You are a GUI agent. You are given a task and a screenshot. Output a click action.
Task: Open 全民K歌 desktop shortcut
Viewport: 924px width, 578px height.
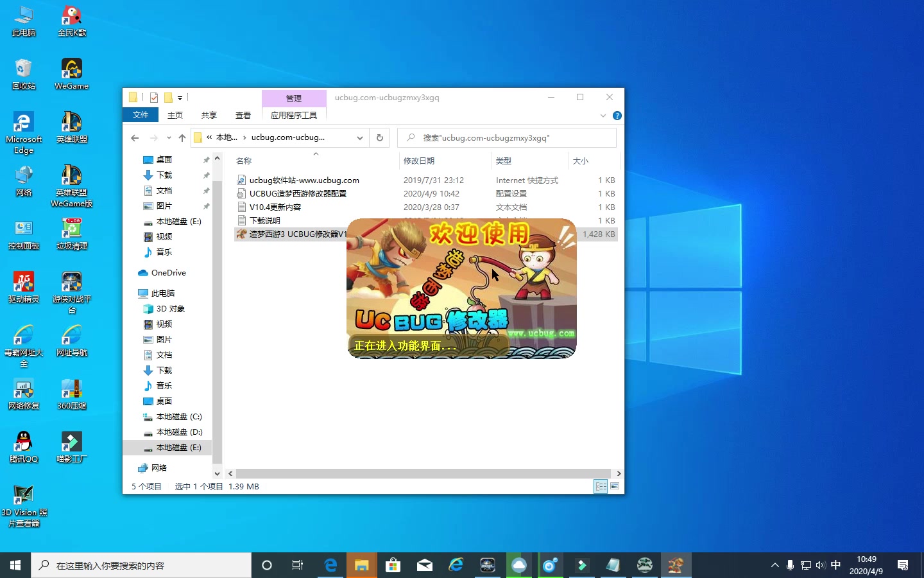(x=72, y=21)
